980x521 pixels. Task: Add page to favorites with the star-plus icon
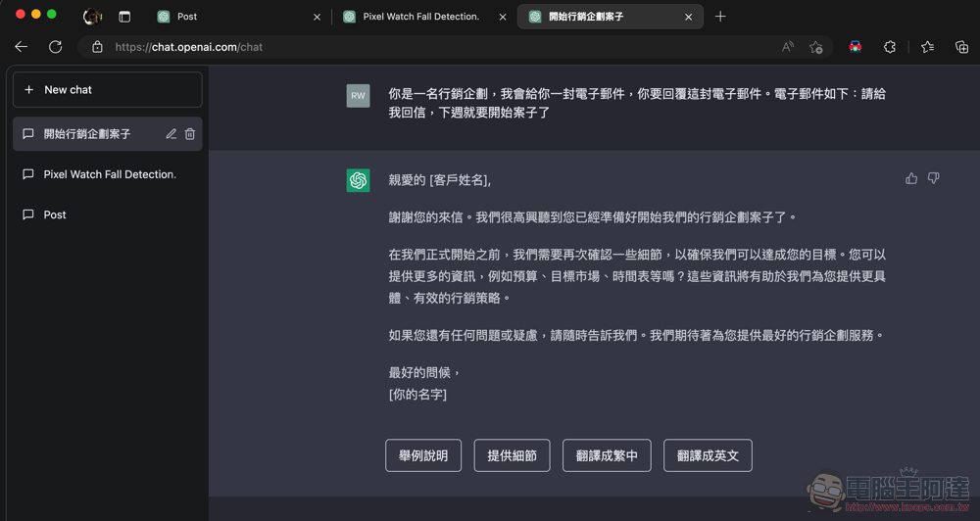(815, 47)
